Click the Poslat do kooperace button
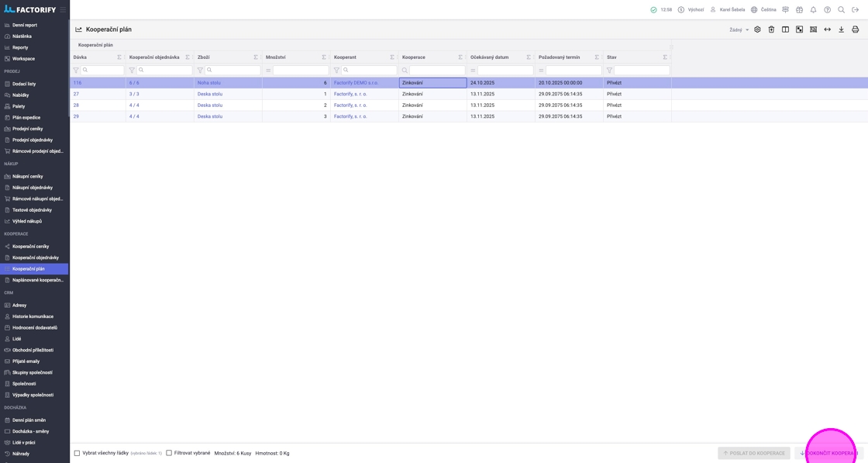 pyautogui.click(x=754, y=453)
